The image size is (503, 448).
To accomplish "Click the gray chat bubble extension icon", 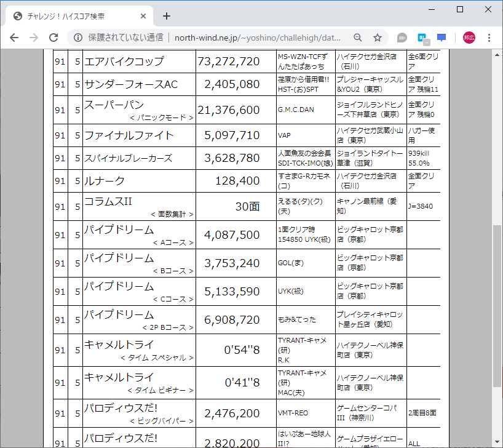I will click(x=402, y=38).
